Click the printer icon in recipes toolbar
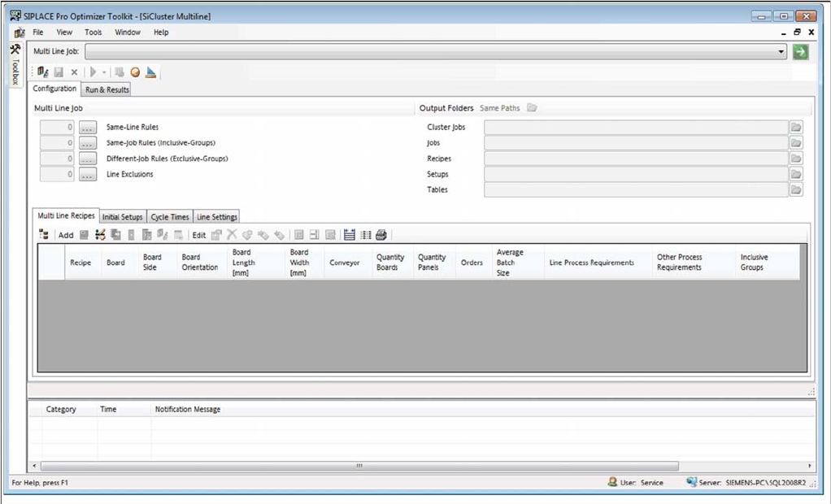 tap(381, 235)
